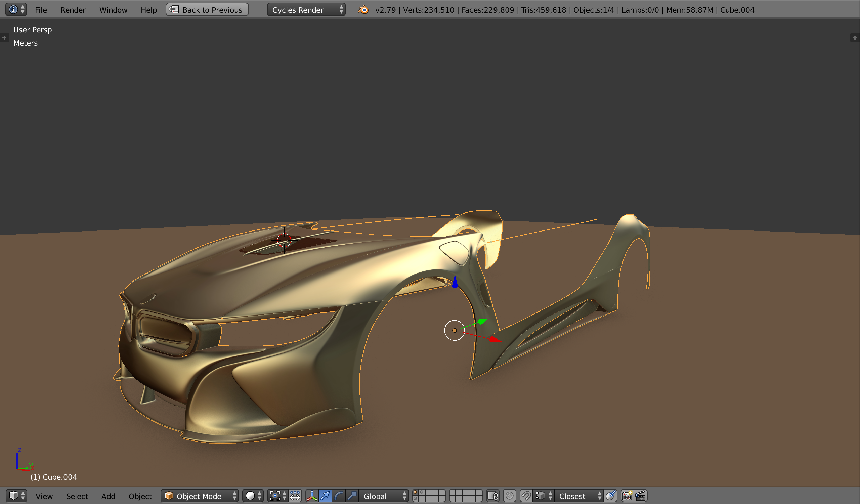This screenshot has height=504, width=860.
Task: Open the Add menu in viewport header
Action: (108, 496)
